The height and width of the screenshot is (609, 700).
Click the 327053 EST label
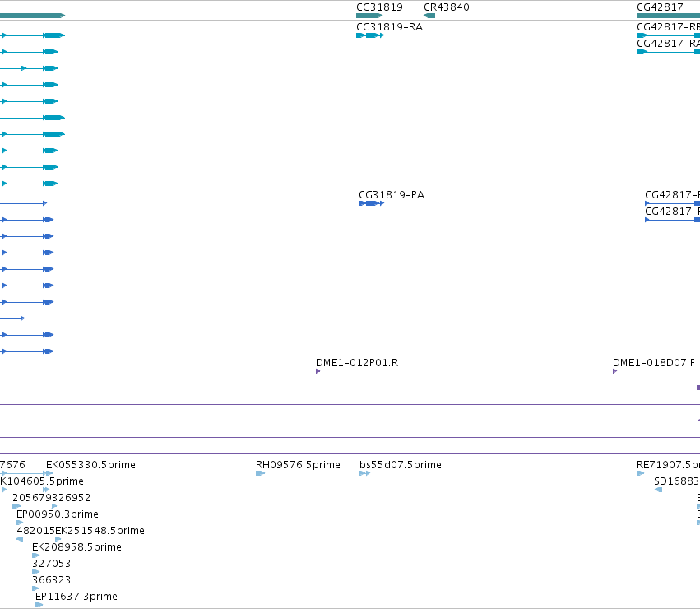51,564
